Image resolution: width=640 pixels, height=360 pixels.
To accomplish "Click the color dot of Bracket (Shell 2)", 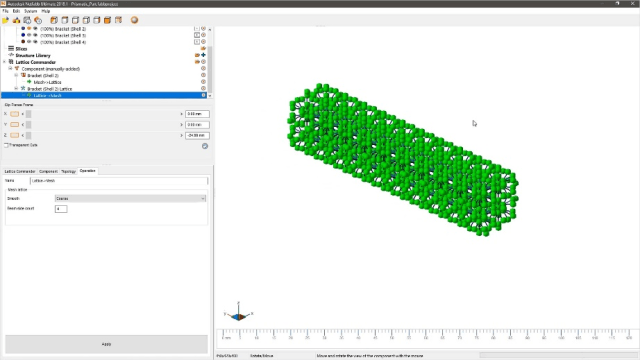I will 23,29.
